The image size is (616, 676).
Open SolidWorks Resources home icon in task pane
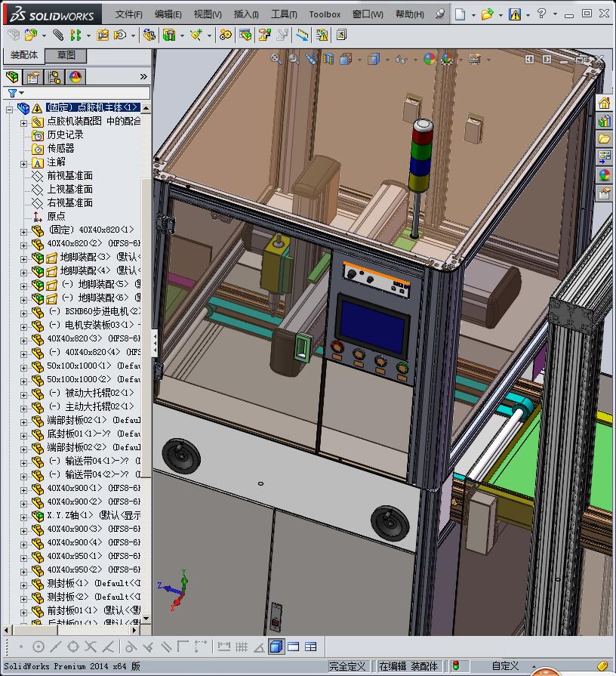(605, 103)
